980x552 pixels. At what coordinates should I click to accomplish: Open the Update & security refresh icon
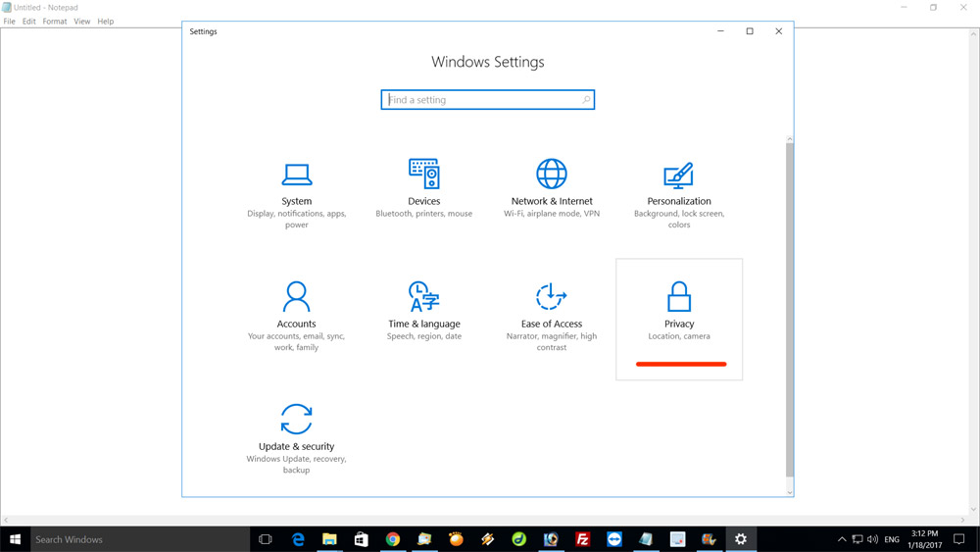[x=296, y=419]
